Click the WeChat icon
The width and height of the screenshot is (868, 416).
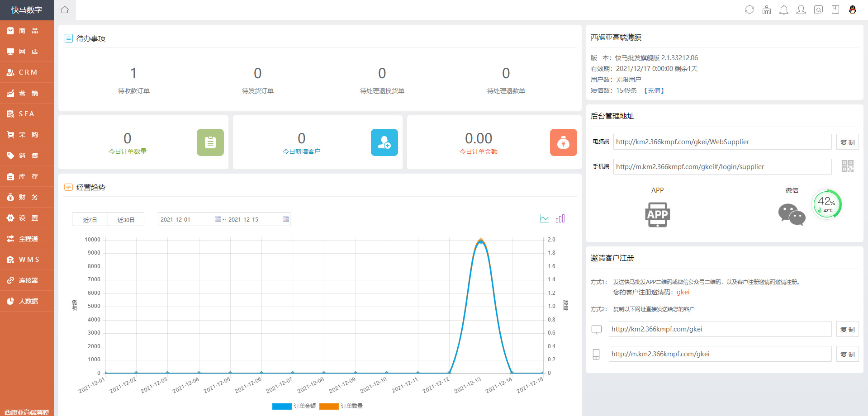click(x=792, y=214)
